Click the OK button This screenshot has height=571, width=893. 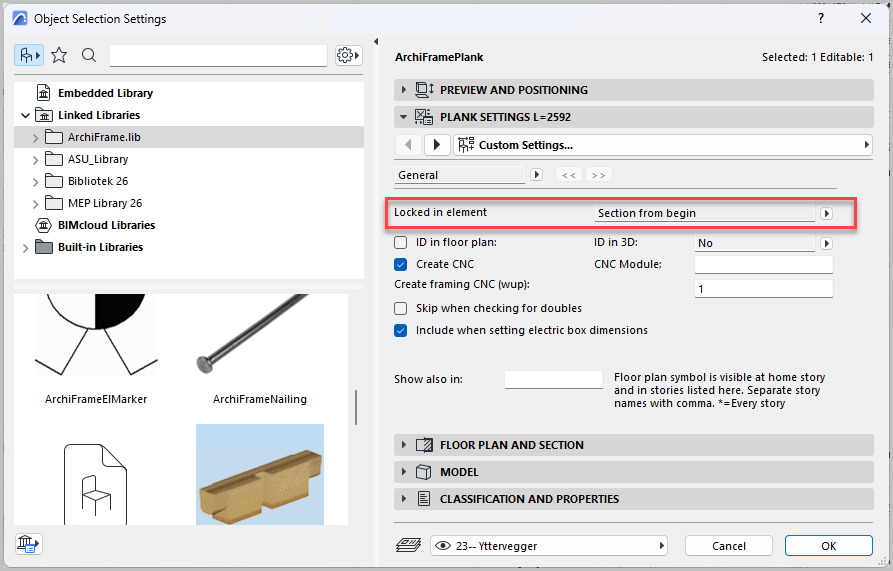828,546
